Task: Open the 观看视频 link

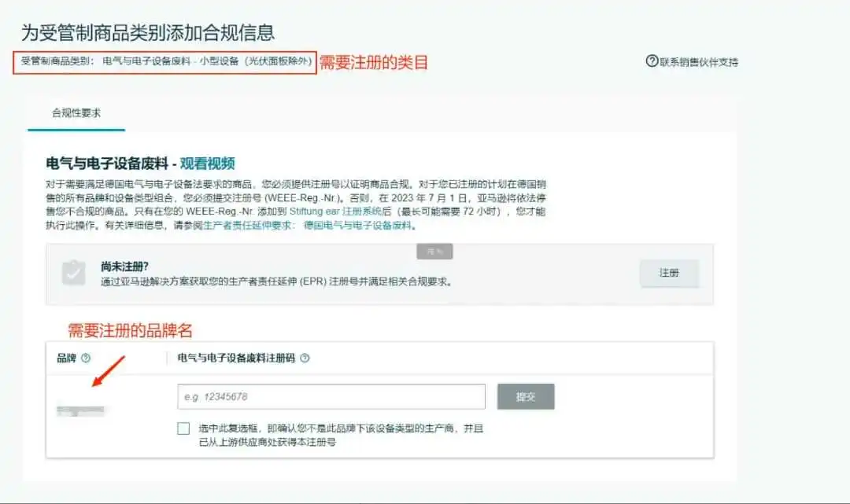Action: [207, 164]
